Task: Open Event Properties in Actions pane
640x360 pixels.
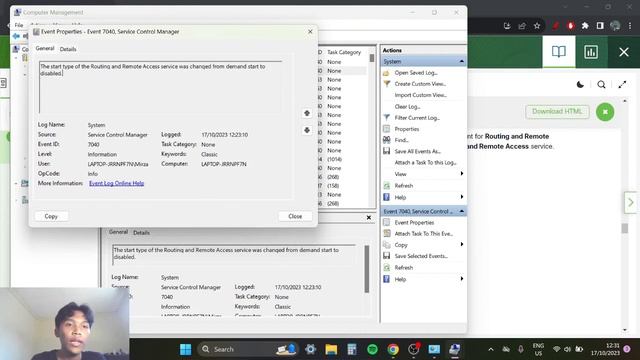Action: [414, 222]
